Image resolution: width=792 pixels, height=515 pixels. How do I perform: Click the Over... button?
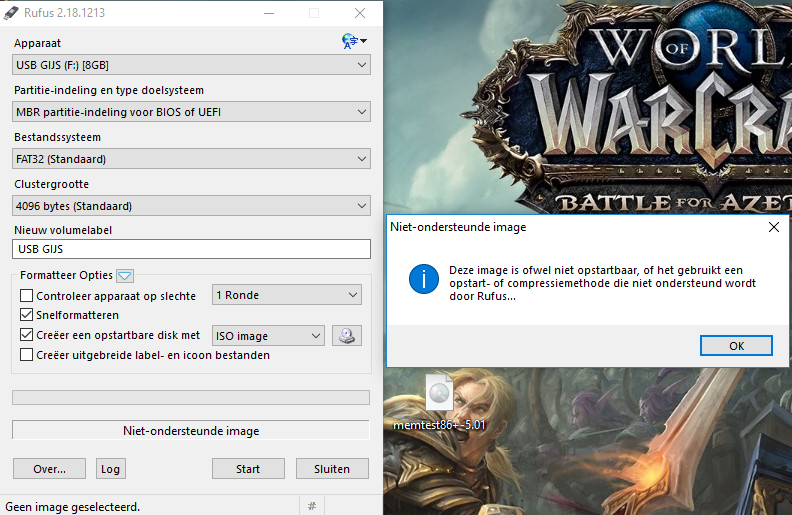50,469
